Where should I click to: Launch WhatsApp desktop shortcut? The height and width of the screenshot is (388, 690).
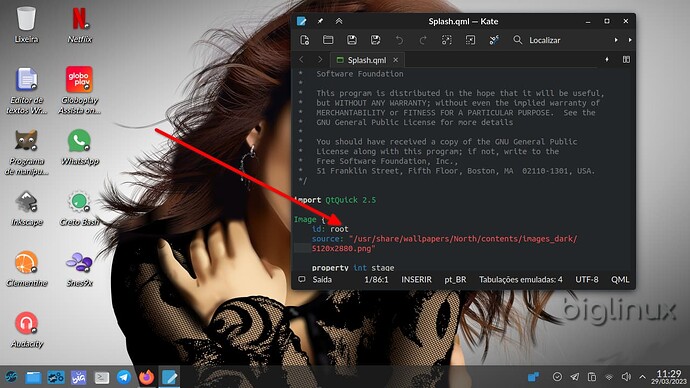(80, 147)
